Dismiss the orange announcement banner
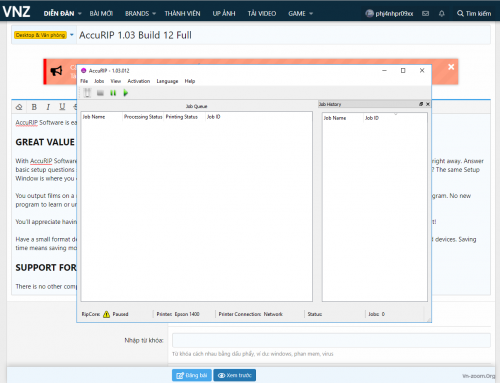 click(x=451, y=67)
